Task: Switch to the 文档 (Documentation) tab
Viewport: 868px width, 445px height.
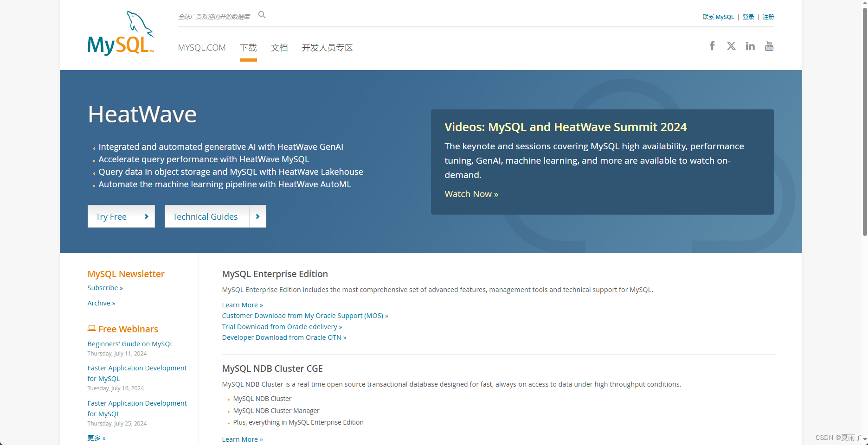Action: tap(279, 48)
